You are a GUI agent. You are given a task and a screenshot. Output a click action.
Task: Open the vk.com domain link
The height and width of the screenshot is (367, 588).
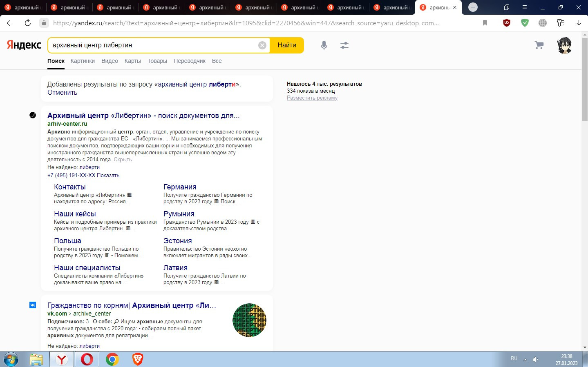tap(57, 314)
